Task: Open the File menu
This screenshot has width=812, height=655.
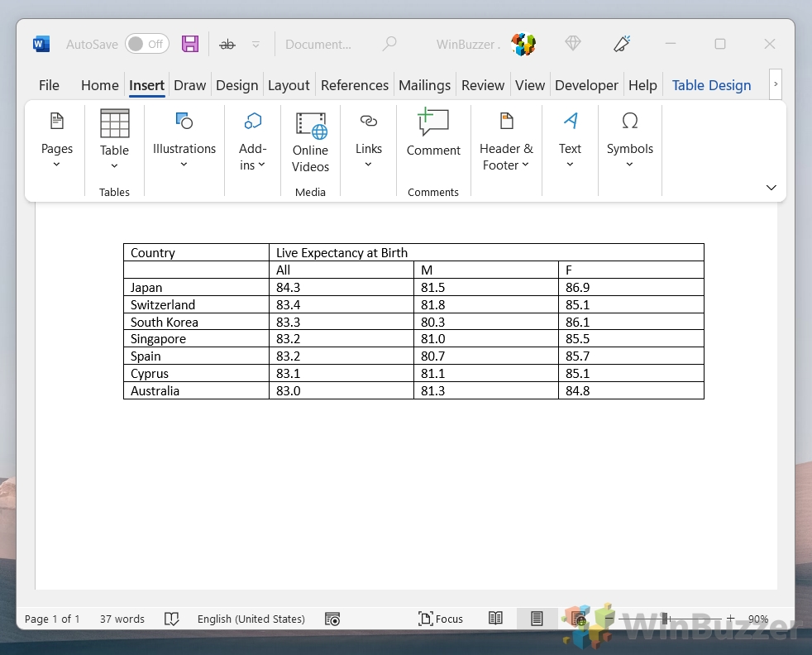Action: pyautogui.click(x=49, y=85)
